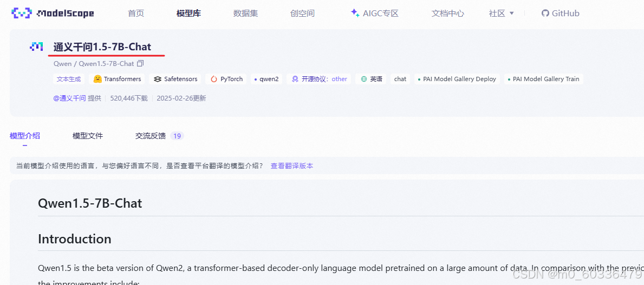
Task: Click the Introduction heading
Action: pyautogui.click(x=74, y=239)
